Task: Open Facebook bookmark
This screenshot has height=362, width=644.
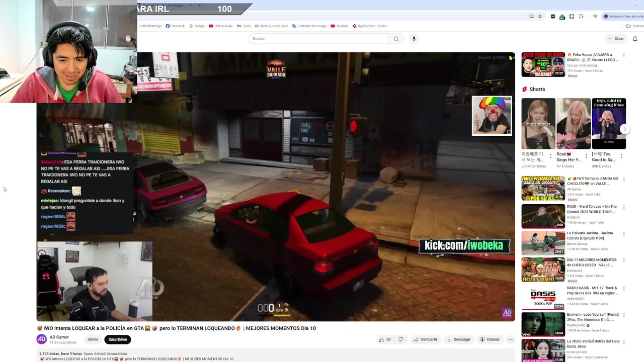Action: [x=175, y=26]
